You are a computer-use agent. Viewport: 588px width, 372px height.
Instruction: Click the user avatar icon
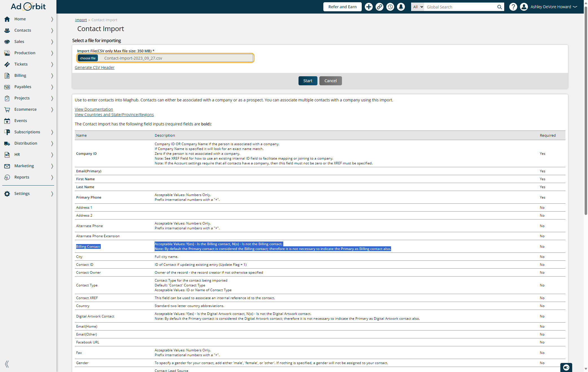coord(524,7)
